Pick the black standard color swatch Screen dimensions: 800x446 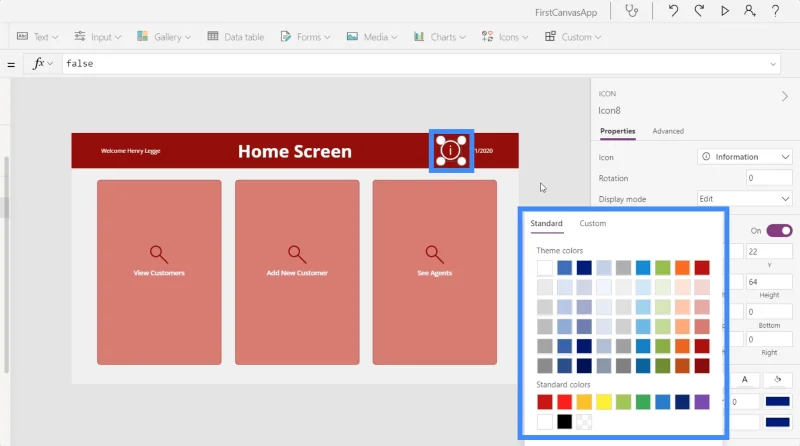point(564,422)
